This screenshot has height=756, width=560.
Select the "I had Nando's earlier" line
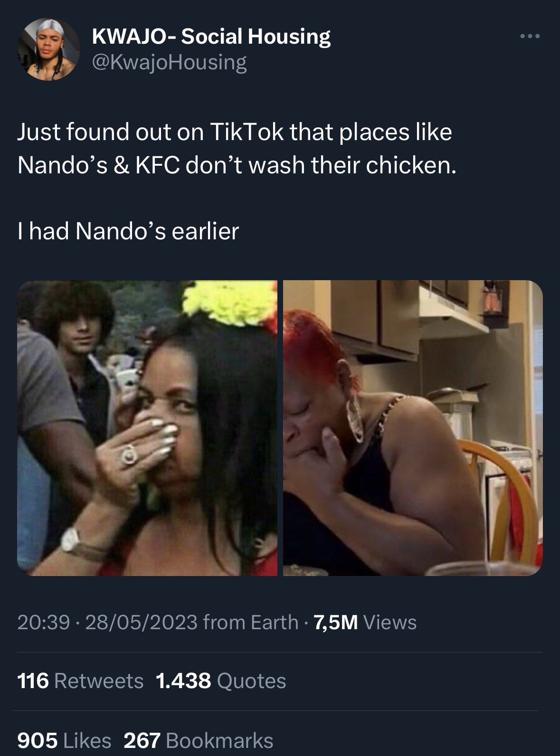coord(128,231)
